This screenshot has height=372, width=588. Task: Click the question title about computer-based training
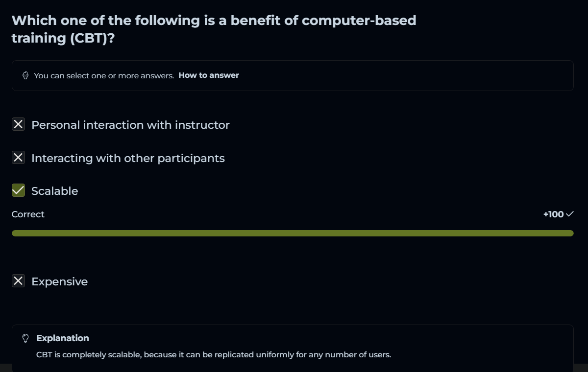click(x=214, y=29)
